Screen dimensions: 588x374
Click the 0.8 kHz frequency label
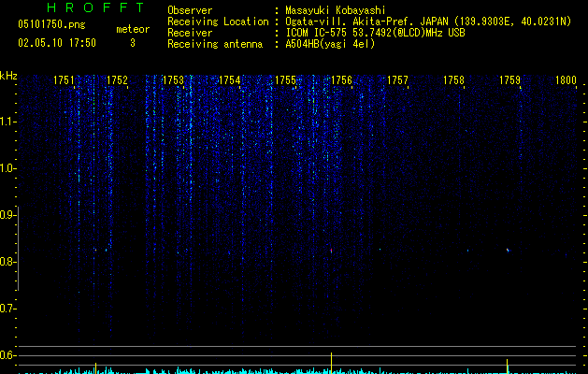pyautogui.click(x=7, y=262)
